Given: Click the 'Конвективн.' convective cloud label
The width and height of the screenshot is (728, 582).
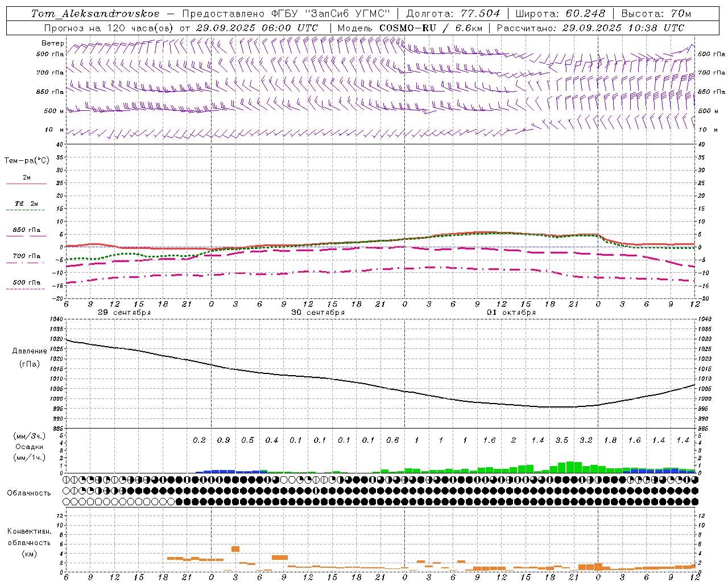Looking at the screenshot, I should pyautogui.click(x=29, y=531).
